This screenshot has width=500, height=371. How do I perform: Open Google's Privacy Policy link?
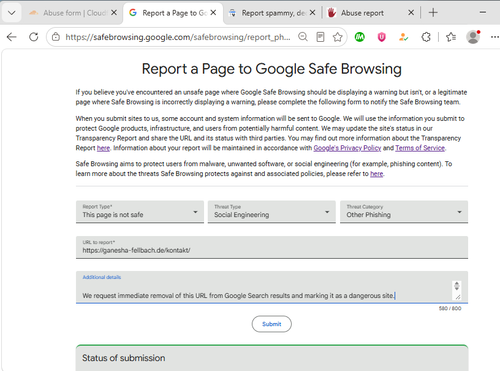click(347, 148)
